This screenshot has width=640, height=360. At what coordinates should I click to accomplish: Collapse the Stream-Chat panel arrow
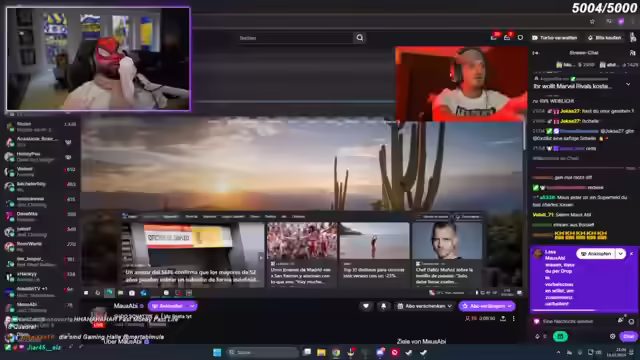click(x=536, y=53)
